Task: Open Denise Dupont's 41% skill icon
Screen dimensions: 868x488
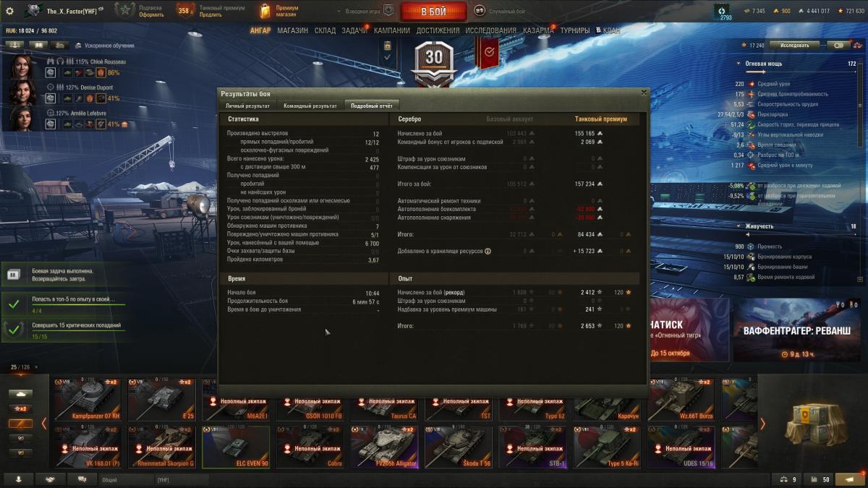Action: tap(102, 98)
